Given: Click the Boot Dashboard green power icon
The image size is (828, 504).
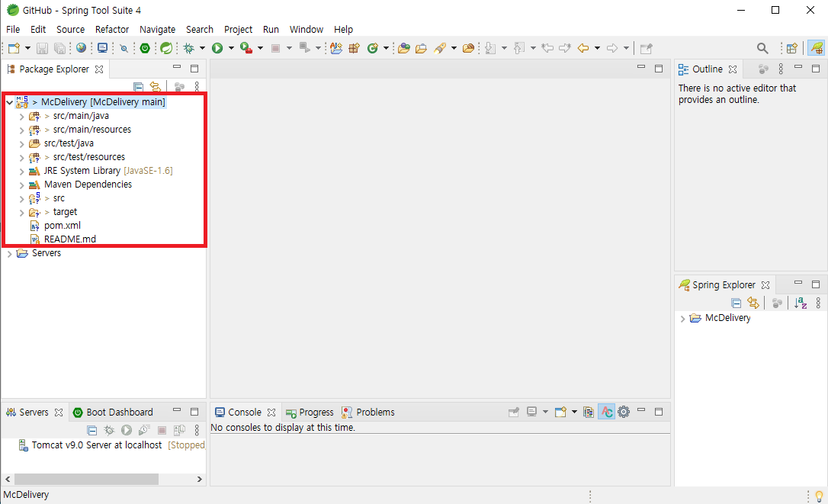Looking at the screenshot, I should [145, 48].
